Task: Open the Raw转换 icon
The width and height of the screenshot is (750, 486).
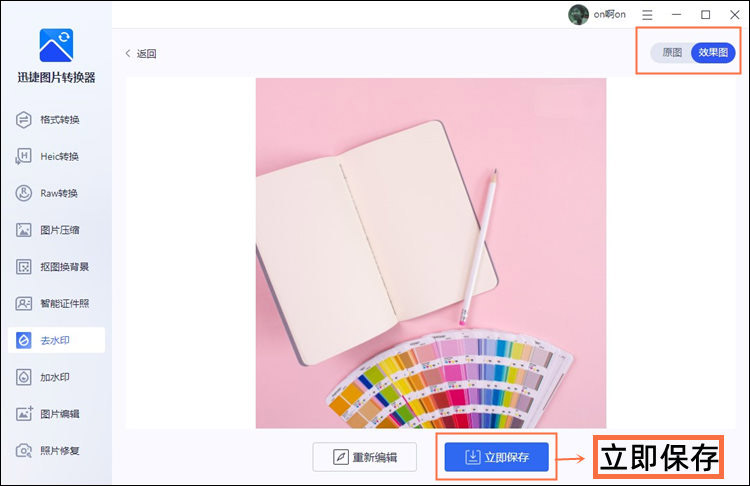Action: (x=23, y=193)
